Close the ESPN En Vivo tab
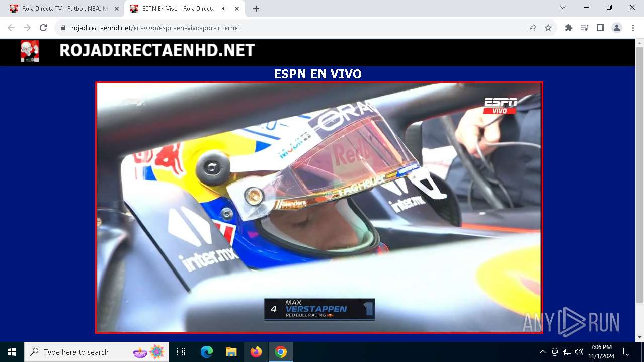The width and height of the screenshot is (644, 362). (237, 9)
